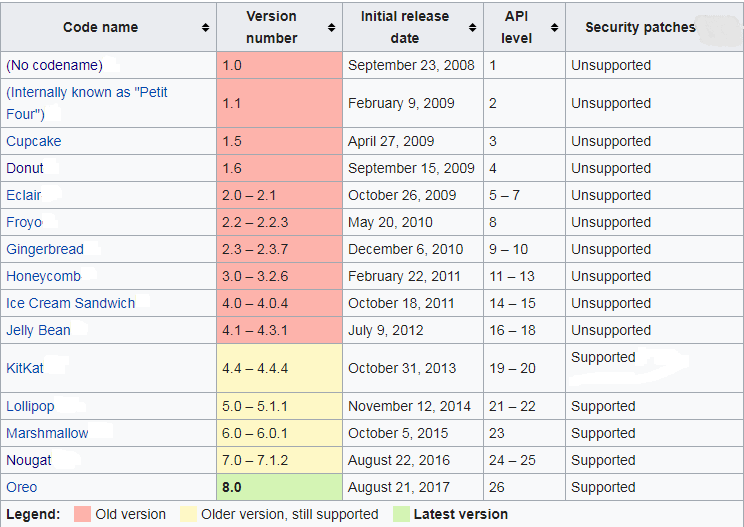Select version cell 7.0 – 7.1.2

[279, 460]
